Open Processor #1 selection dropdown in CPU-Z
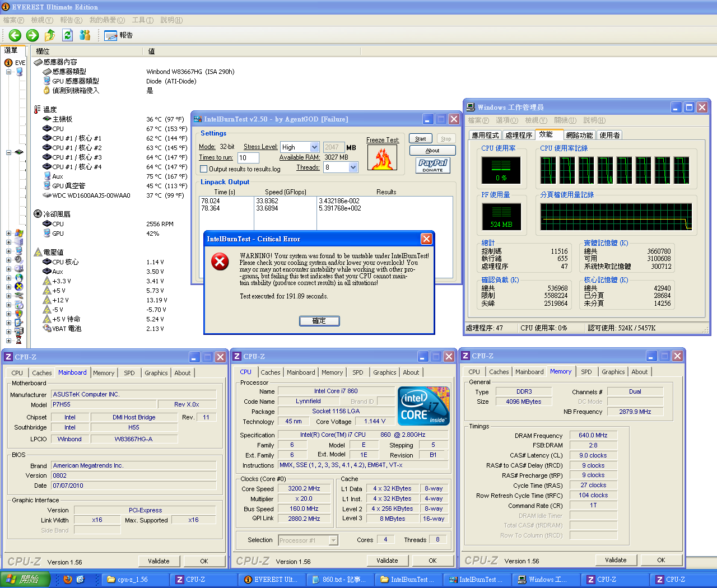717x588 pixels. pos(333,540)
